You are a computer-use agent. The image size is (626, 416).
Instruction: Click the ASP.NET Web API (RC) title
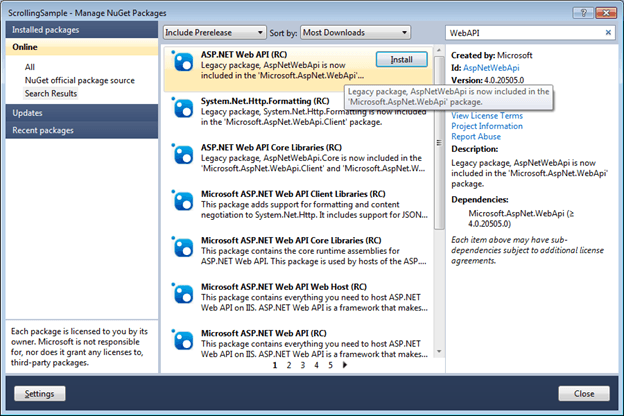point(244,54)
